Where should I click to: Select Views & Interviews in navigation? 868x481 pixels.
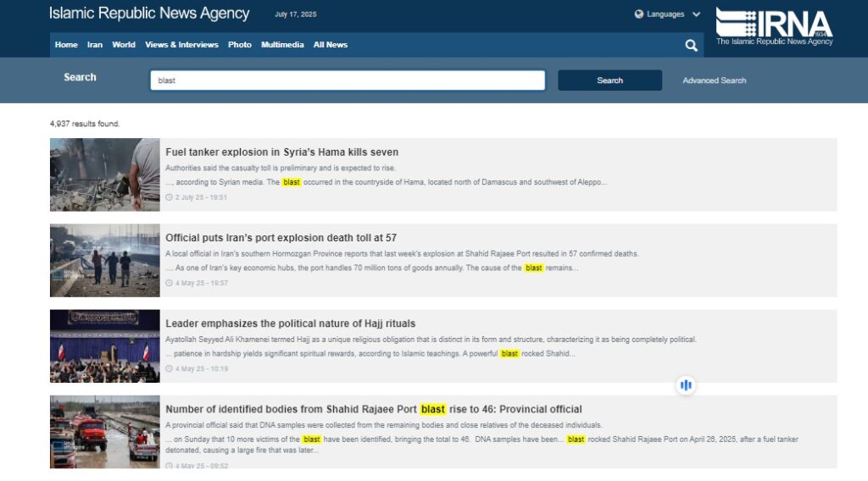pos(181,45)
